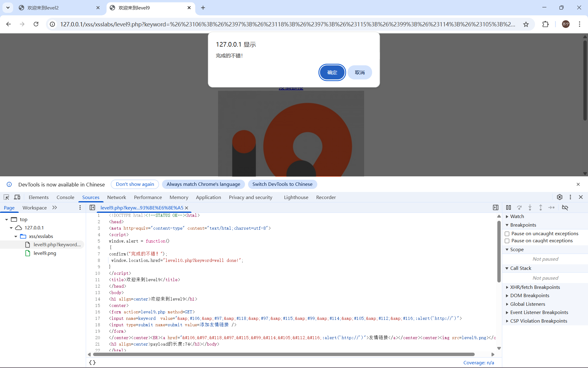
Task: View site information icon in address bar
Action: tap(53, 24)
